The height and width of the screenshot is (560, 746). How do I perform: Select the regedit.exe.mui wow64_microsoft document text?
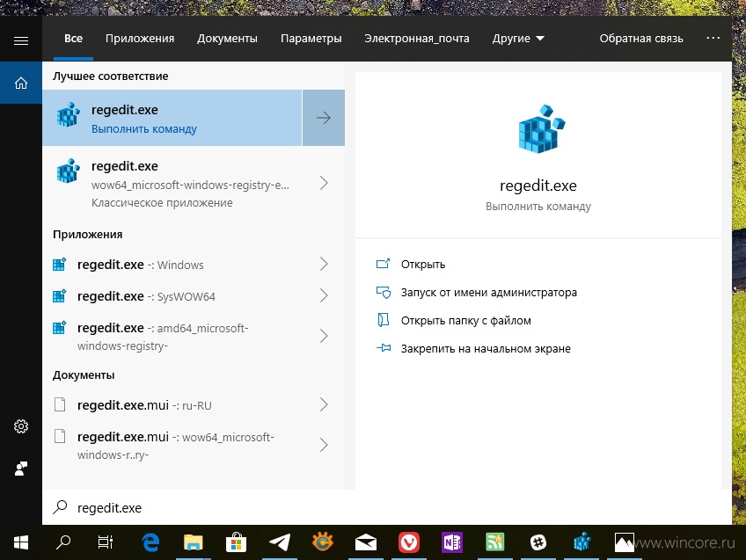pos(176,446)
